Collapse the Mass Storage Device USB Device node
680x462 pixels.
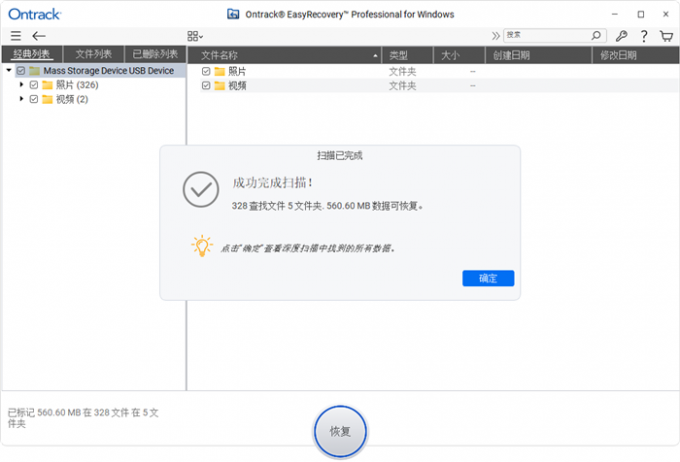[9, 70]
